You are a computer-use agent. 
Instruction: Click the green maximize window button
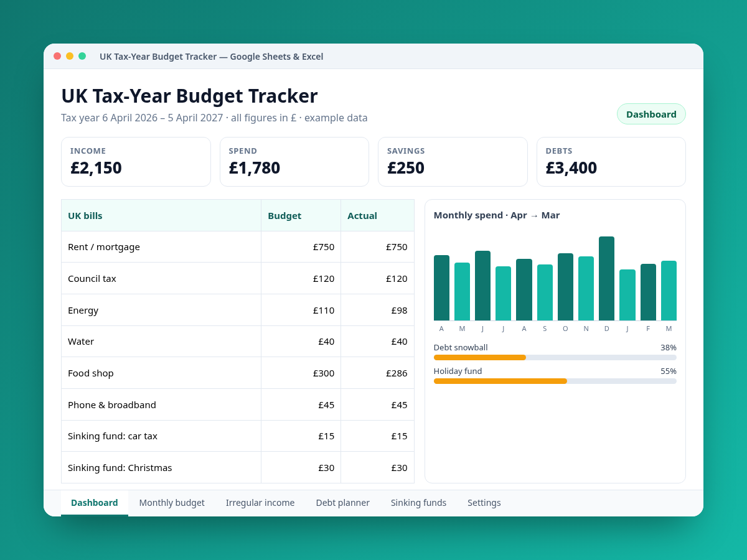coord(82,56)
